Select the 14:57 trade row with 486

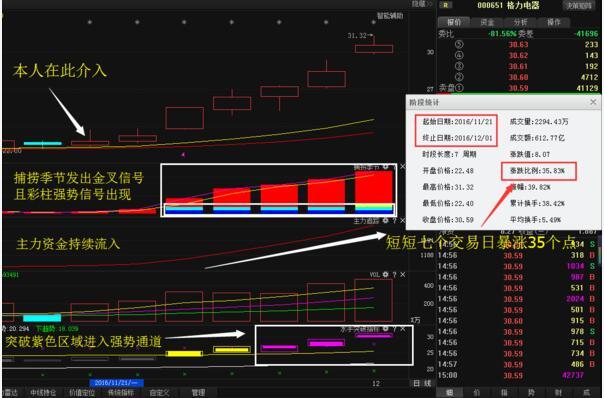tap(518, 364)
